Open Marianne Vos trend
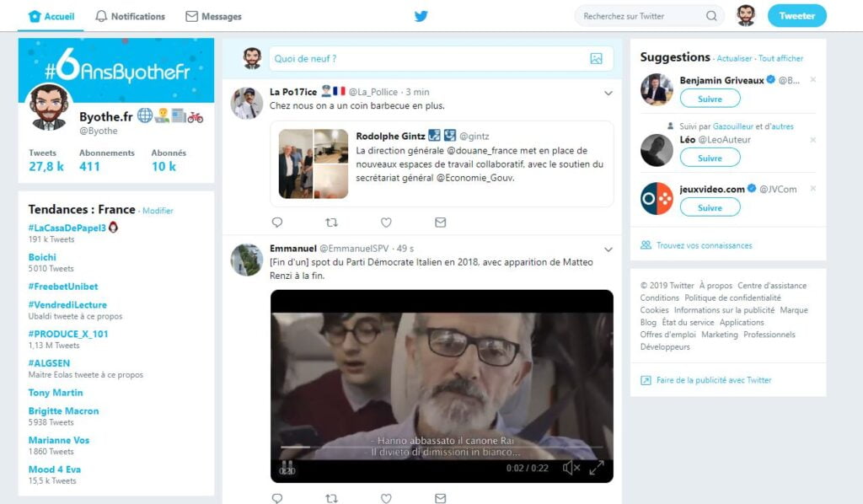Image resolution: width=863 pixels, height=504 pixels. point(59,440)
